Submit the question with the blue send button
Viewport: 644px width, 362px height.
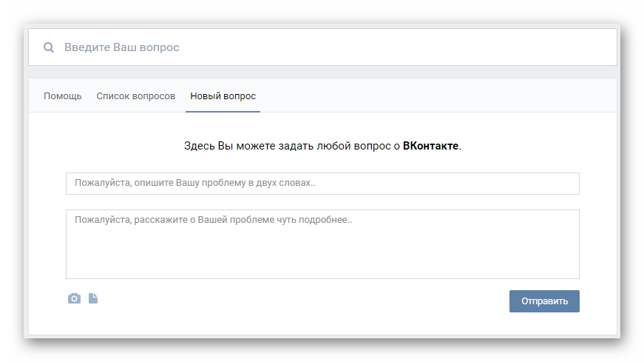544,301
